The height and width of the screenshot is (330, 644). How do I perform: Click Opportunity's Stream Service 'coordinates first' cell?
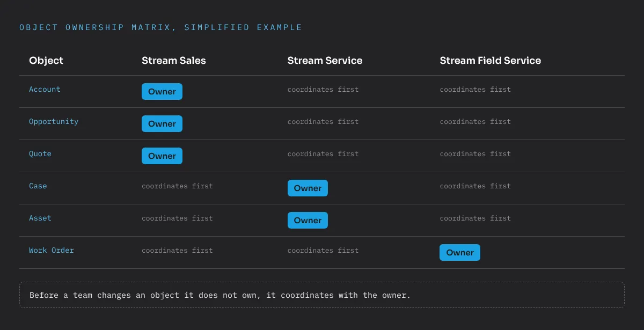click(x=323, y=122)
